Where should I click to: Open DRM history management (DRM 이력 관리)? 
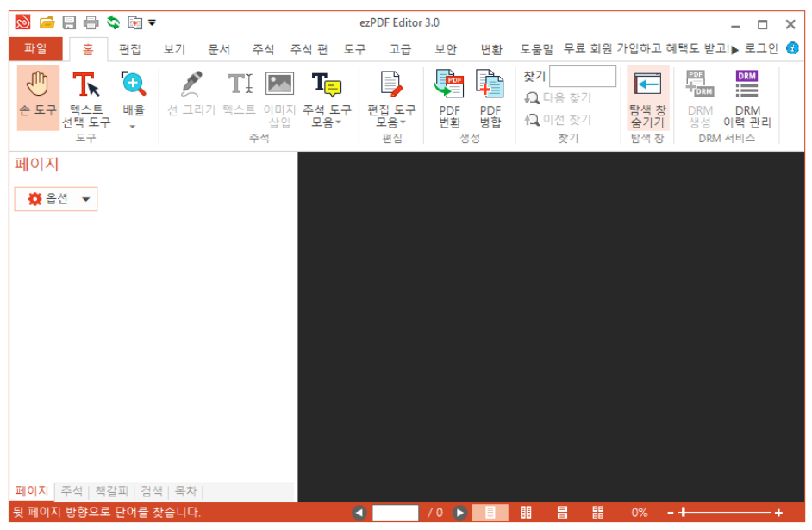coord(746,99)
